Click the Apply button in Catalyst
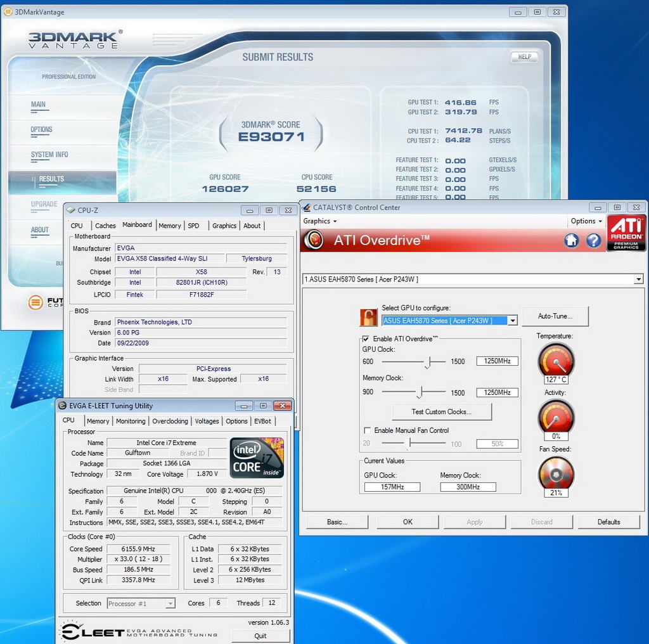 pos(475,522)
